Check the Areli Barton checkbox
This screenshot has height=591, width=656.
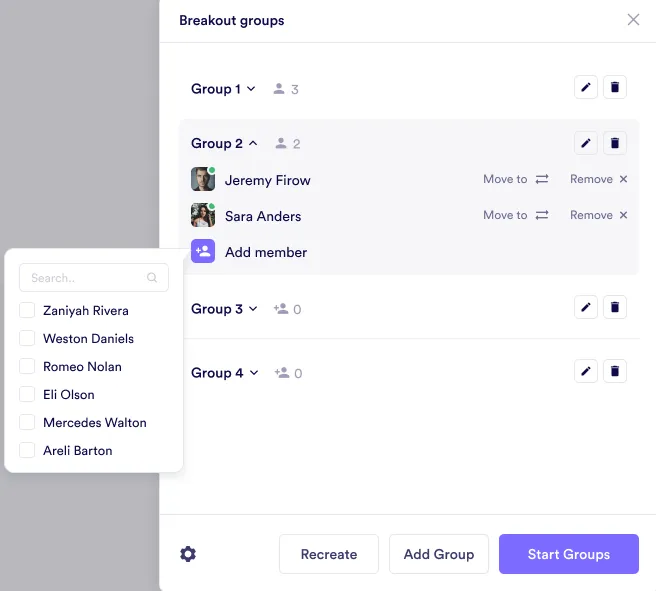tap(27, 450)
